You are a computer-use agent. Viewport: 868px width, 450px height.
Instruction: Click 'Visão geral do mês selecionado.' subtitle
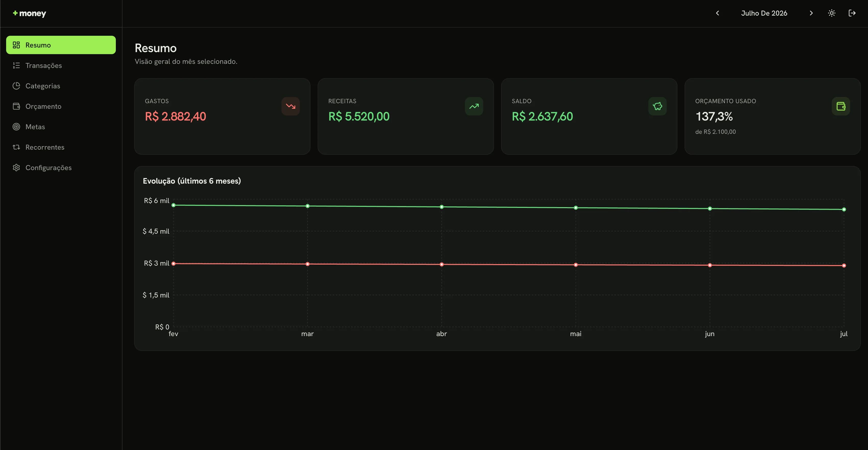pos(186,61)
